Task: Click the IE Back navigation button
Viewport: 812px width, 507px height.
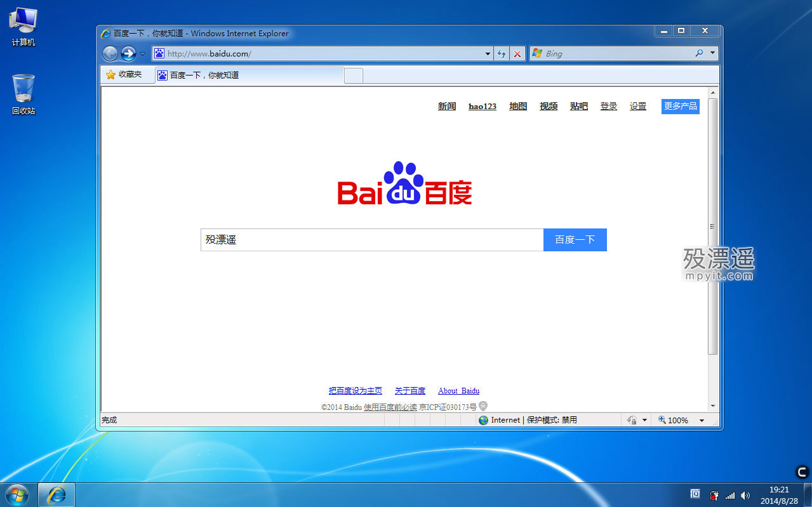Action: click(110, 54)
